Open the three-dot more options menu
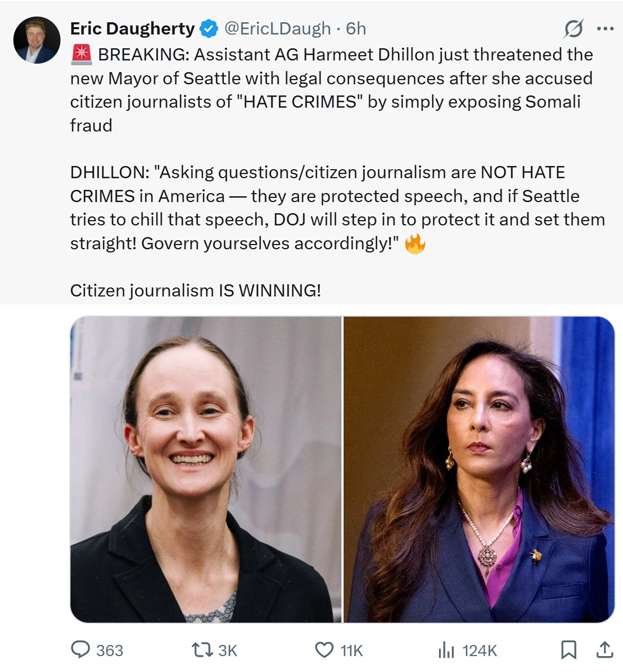 605,29
